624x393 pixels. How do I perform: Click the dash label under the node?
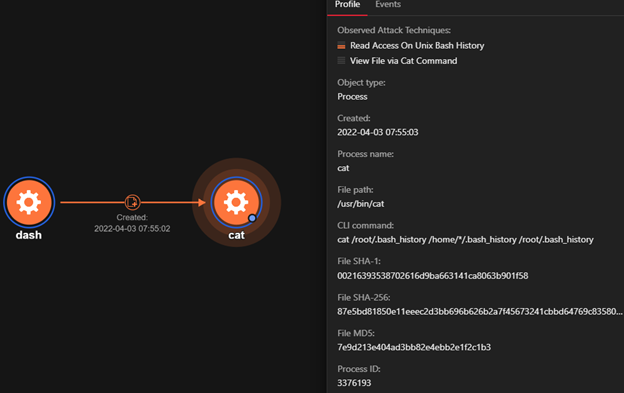pos(29,235)
